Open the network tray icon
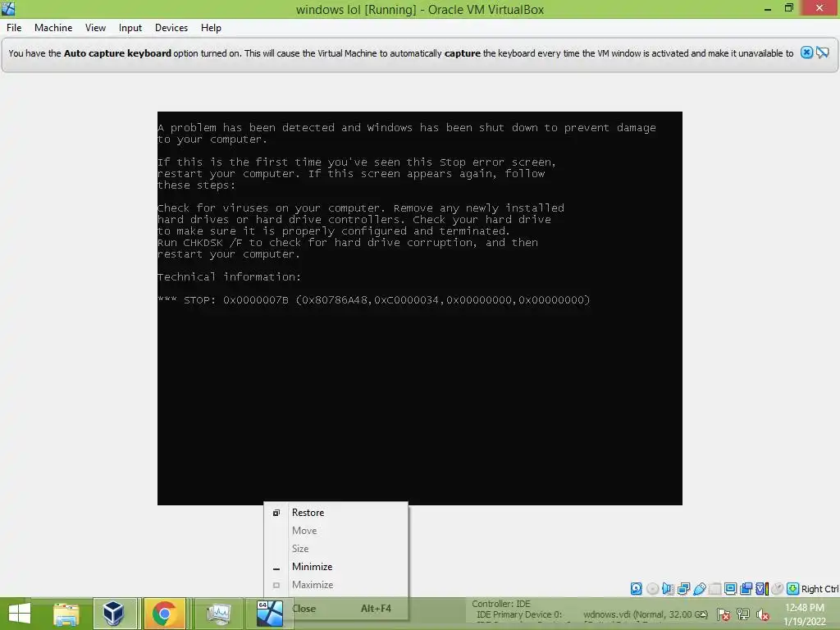Viewport: 840px width, 630px height. (x=743, y=614)
